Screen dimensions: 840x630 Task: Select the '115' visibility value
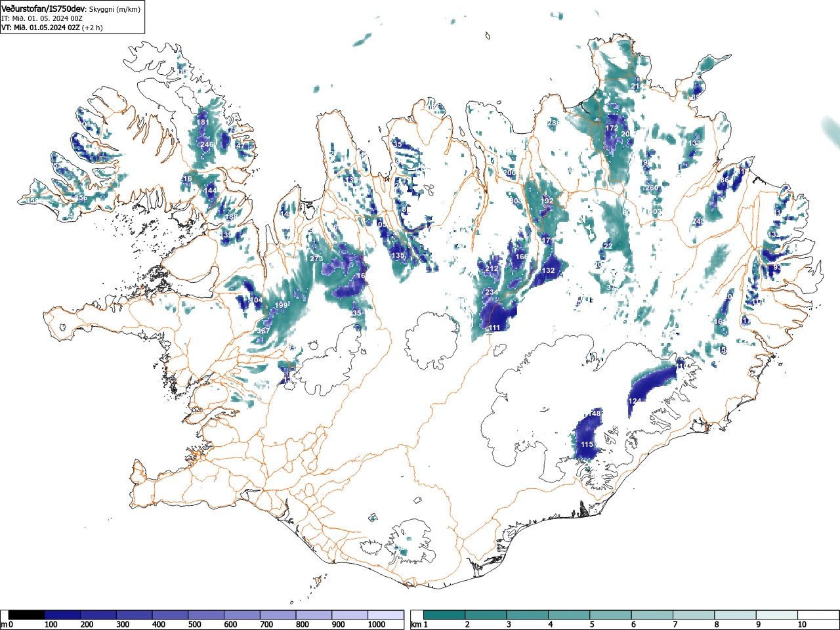[587, 445]
